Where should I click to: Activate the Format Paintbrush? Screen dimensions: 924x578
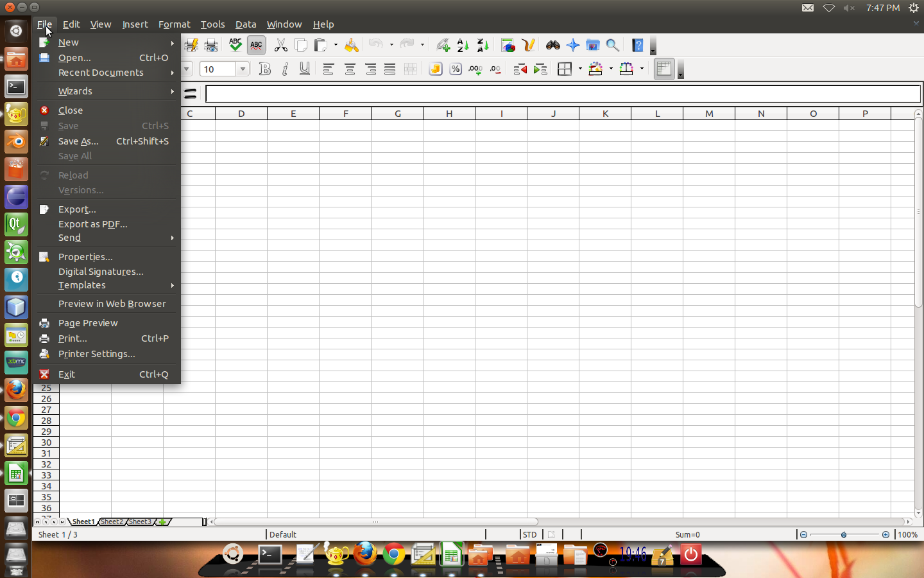click(351, 45)
